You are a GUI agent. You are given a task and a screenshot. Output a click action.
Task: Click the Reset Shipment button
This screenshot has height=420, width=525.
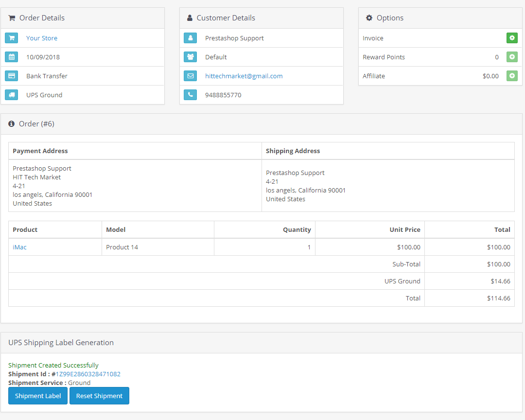(99, 396)
